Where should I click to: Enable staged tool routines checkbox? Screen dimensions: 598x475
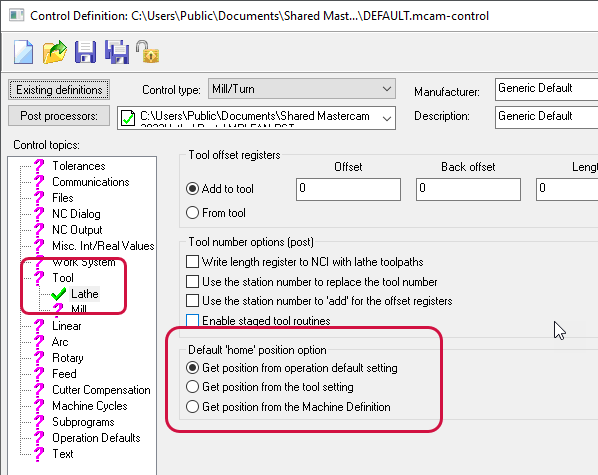pyautogui.click(x=192, y=320)
